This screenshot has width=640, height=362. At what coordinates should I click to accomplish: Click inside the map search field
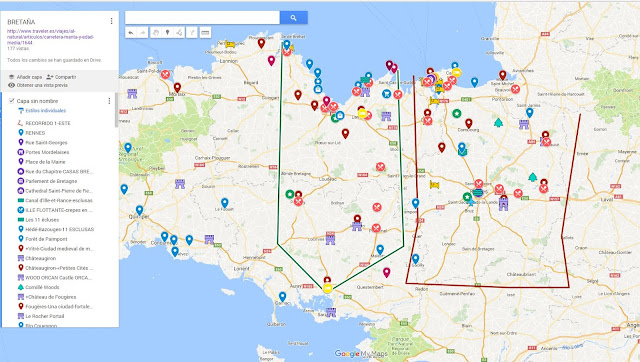[202, 18]
